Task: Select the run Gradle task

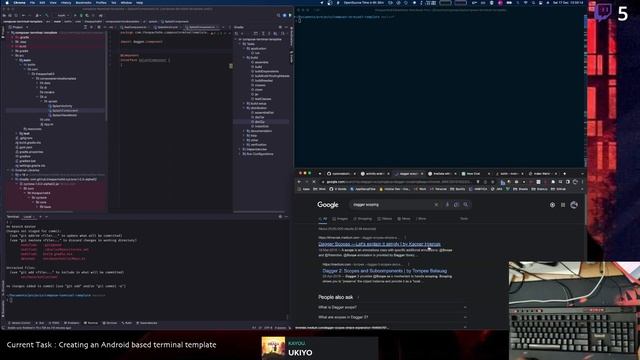Action: tap(256, 53)
